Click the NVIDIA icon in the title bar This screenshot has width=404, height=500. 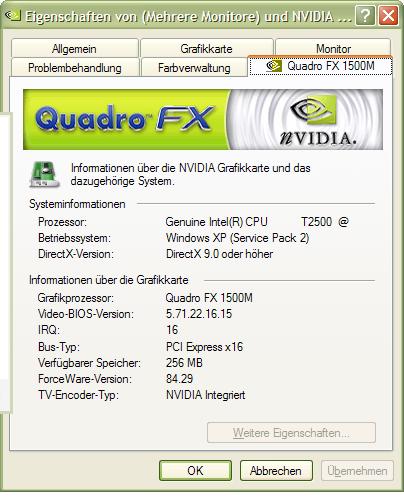(12, 15)
